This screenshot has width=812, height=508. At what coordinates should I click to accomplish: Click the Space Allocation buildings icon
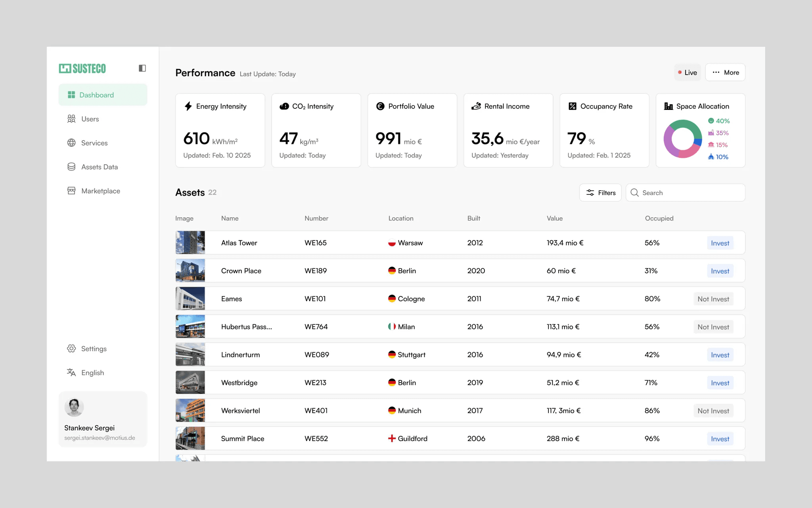[668, 106]
